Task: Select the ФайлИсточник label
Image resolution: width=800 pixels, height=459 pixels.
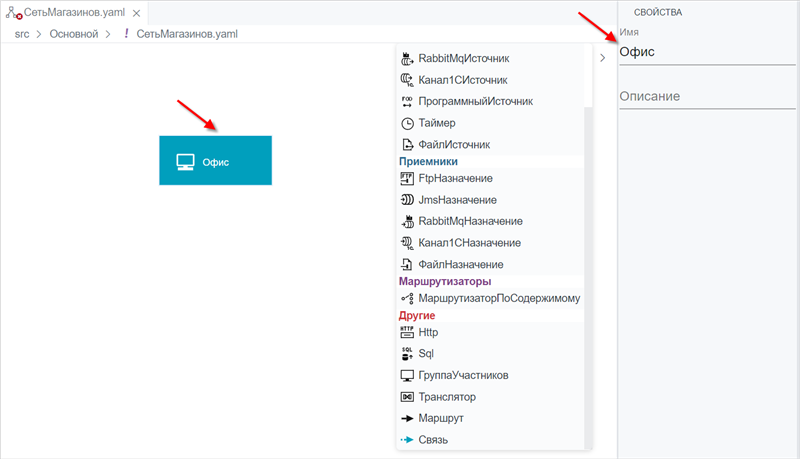Action: coord(454,145)
